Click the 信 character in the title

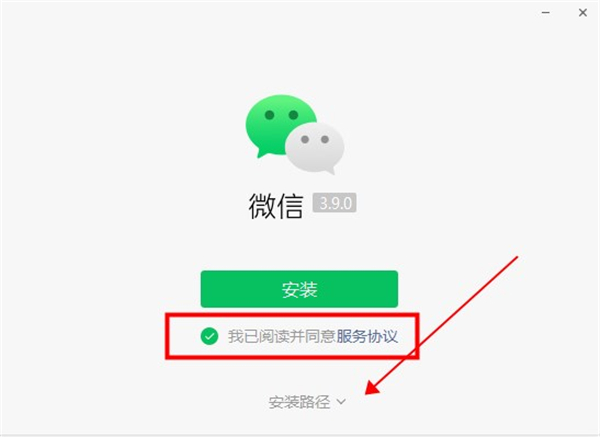(290, 205)
